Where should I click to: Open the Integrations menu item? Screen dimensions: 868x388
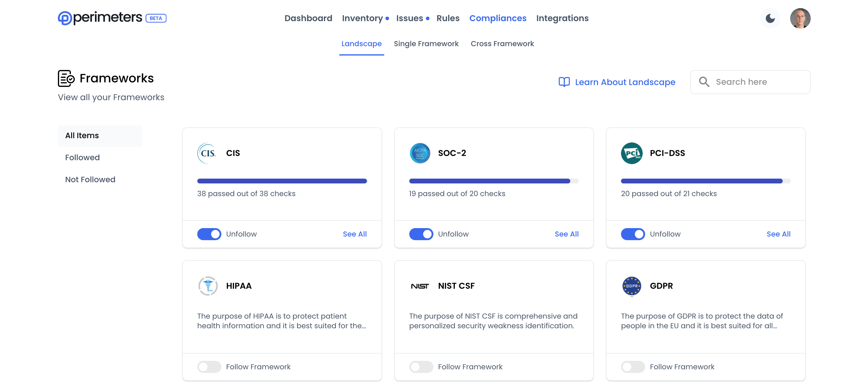pos(562,18)
